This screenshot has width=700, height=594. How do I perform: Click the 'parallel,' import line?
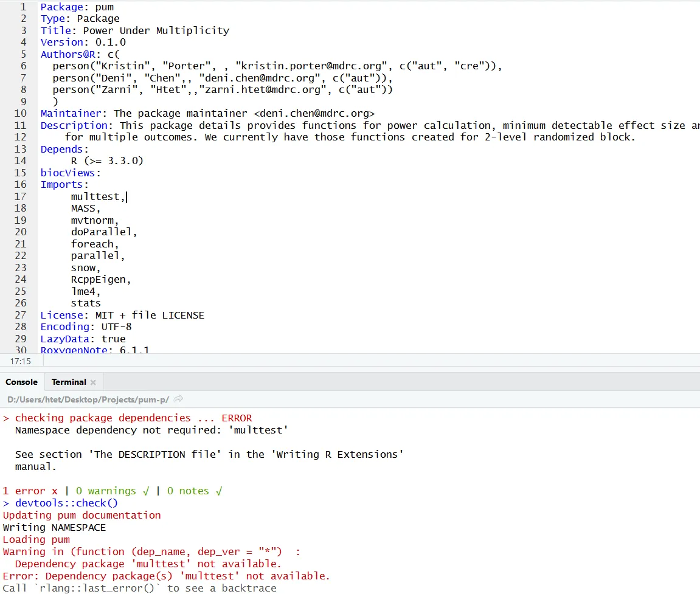click(x=98, y=256)
